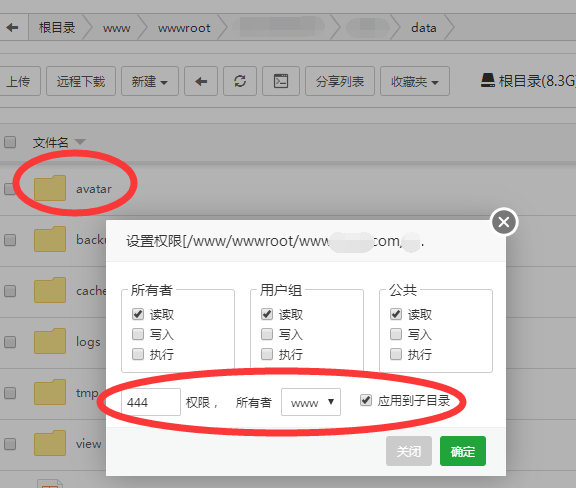Image resolution: width=576 pixels, height=488 pixels.
Task: Confirm with the green 确定 button
Action: click(463, 451)
